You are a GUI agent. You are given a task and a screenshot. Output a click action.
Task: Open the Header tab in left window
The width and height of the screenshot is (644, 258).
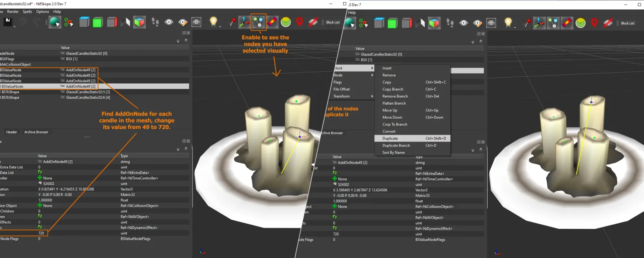pos(11,132)
